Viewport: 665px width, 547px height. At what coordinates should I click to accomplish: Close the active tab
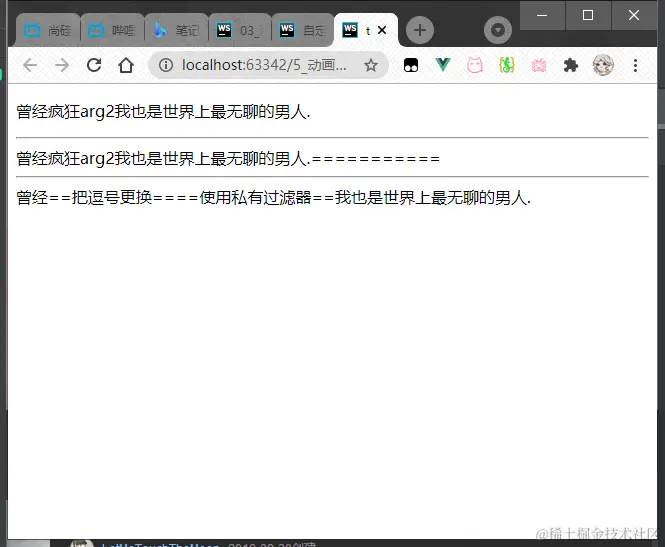[382, 30]
